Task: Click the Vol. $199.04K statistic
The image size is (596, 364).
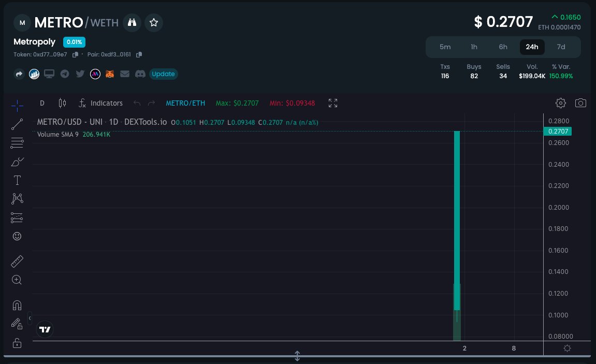Action: [x=532, y=71]
